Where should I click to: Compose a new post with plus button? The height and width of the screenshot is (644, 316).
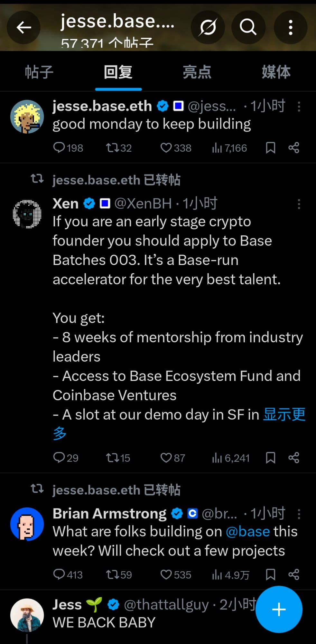(279, 610)
